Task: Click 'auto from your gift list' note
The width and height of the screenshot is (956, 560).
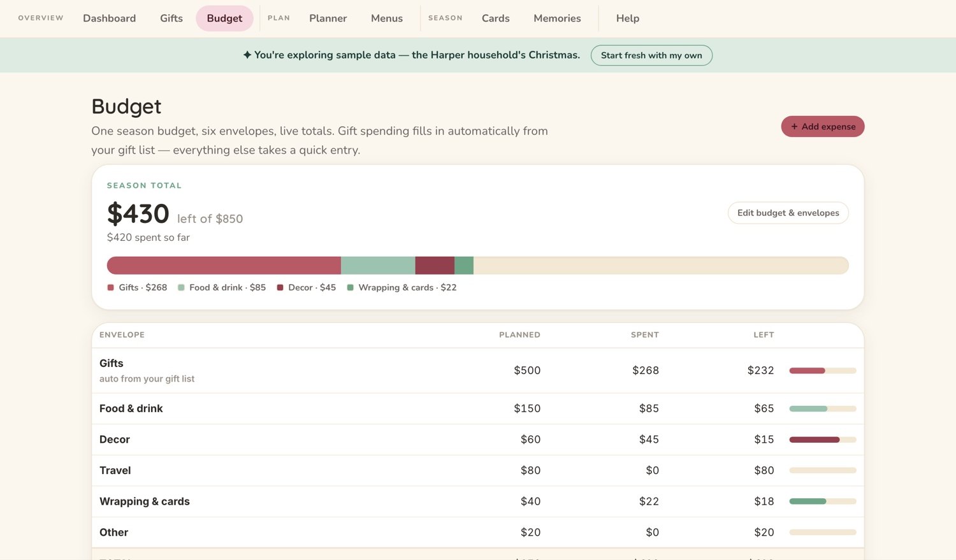Action: pyautogui.click(x=147, y=379)
